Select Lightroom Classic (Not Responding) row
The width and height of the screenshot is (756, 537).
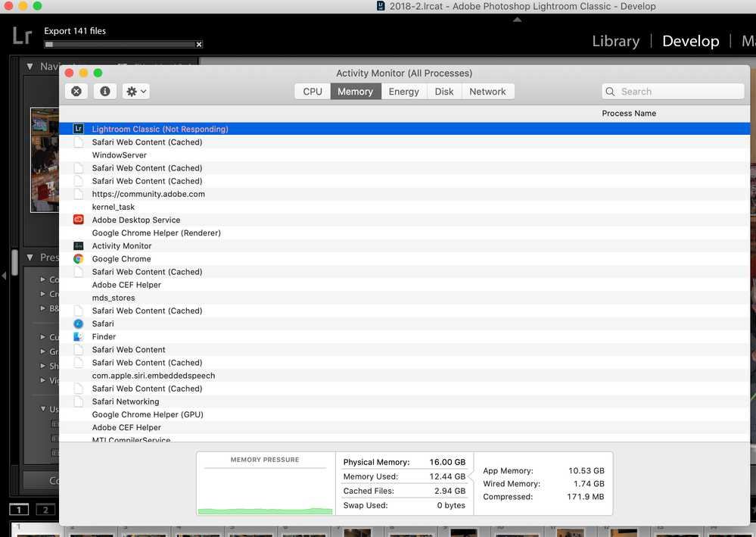(405, 129)
